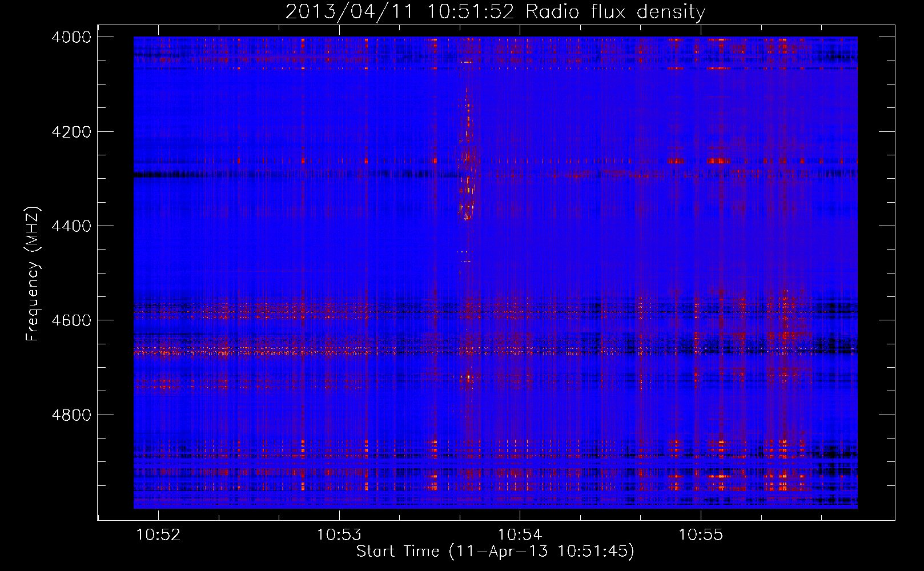The width and height of the screenshot is (924, 571).
Task: Click the 'Start Time (11-Apr-13 10:51:45)' x-axis label
Action: pos(495,552)
